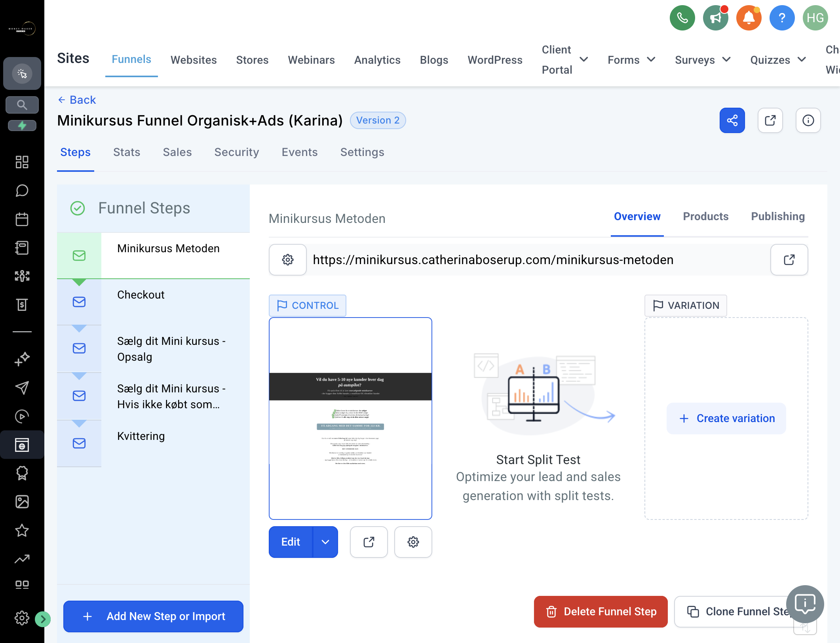Select the Checkout funnel step
840x643 pixels.
click(154, 302)
